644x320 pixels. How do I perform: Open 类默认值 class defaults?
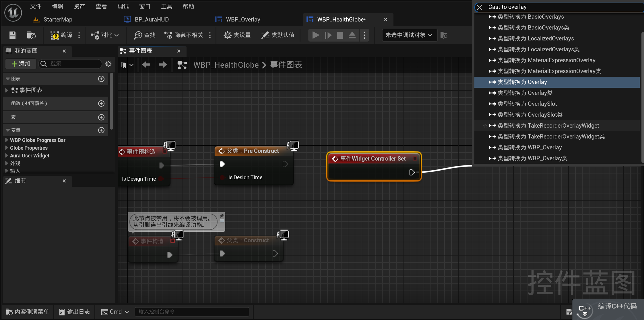coord(278,35)
